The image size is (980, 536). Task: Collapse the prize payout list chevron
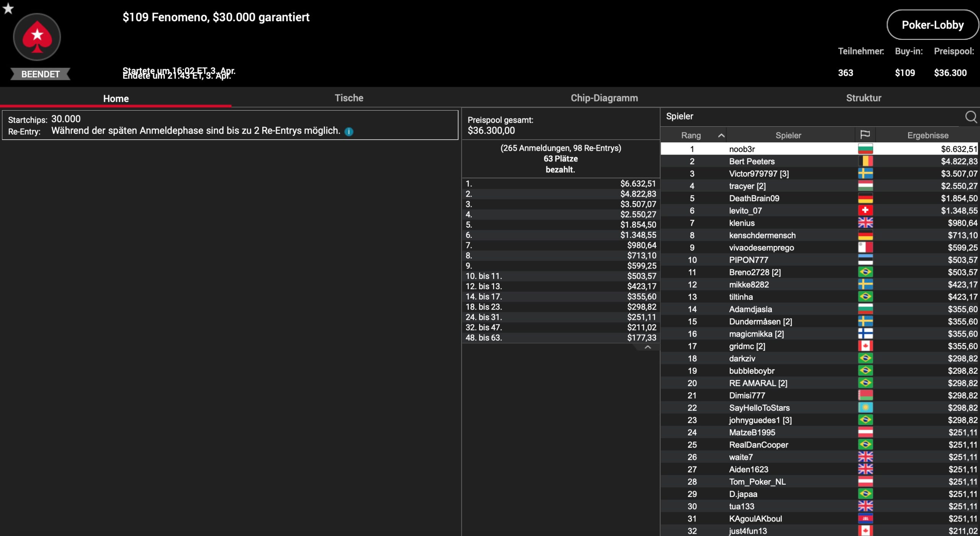[x=647, y=347]
